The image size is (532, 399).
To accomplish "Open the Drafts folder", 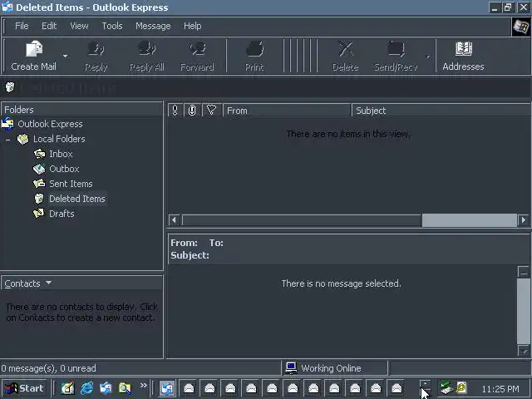I will pyautogui.click(x=62, y=214).
